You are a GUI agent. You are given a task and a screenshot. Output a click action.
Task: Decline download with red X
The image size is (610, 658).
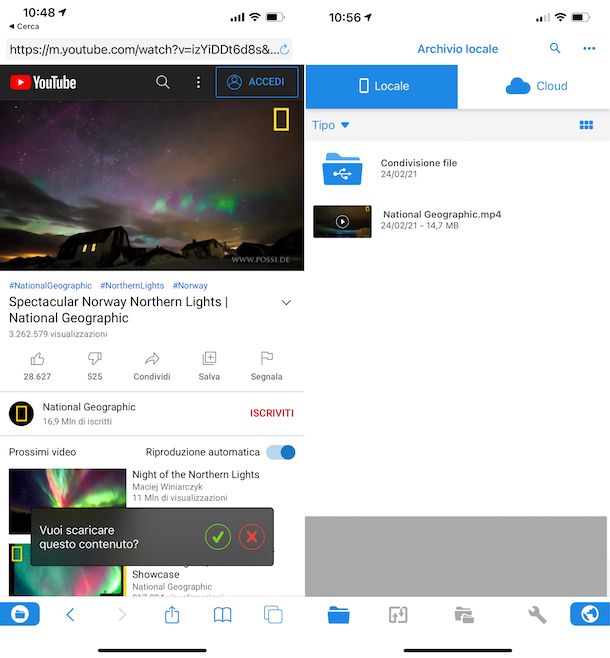pyautogui.click(x=252, y=537)
